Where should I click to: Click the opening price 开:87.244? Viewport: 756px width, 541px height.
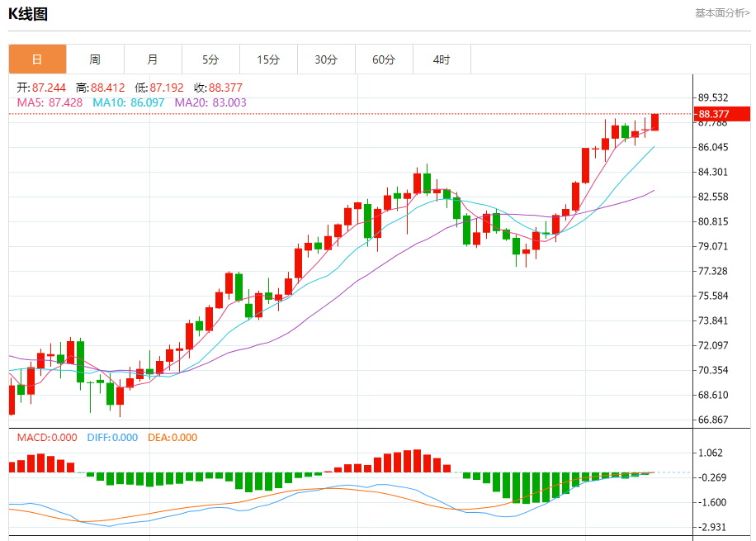pos(41,88)
